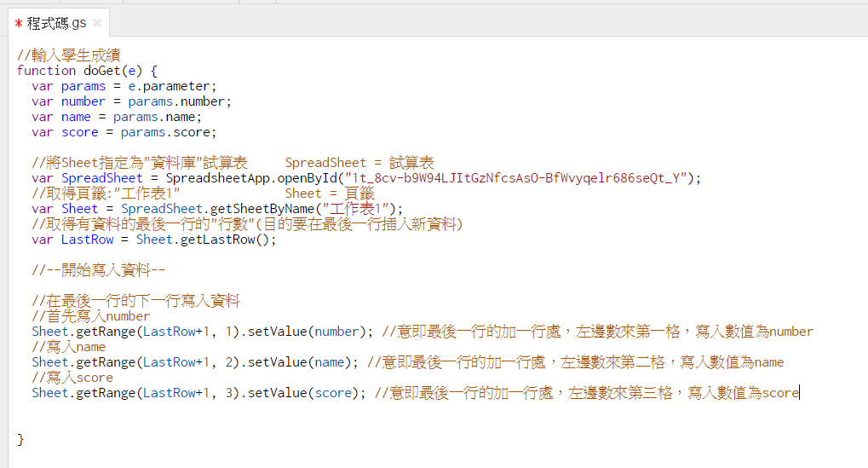This screenshot has height=468, width=868.
Task: Click the doGet function name
Action: pyautogui.click(x=101, y=71)
